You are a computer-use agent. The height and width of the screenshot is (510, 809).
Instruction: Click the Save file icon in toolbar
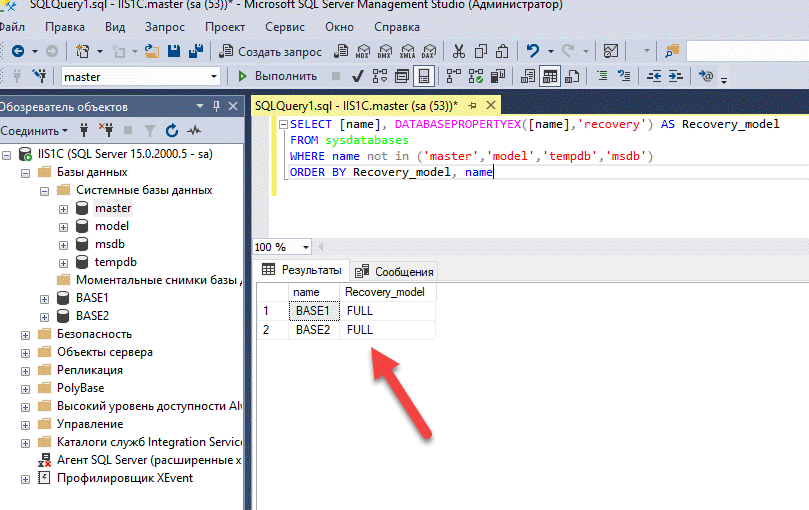173,51
